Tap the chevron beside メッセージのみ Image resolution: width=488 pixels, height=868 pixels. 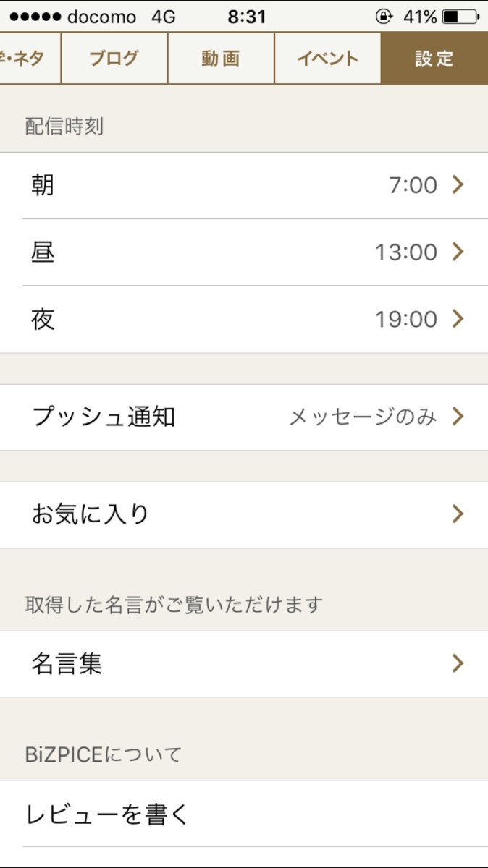(457, 417)
